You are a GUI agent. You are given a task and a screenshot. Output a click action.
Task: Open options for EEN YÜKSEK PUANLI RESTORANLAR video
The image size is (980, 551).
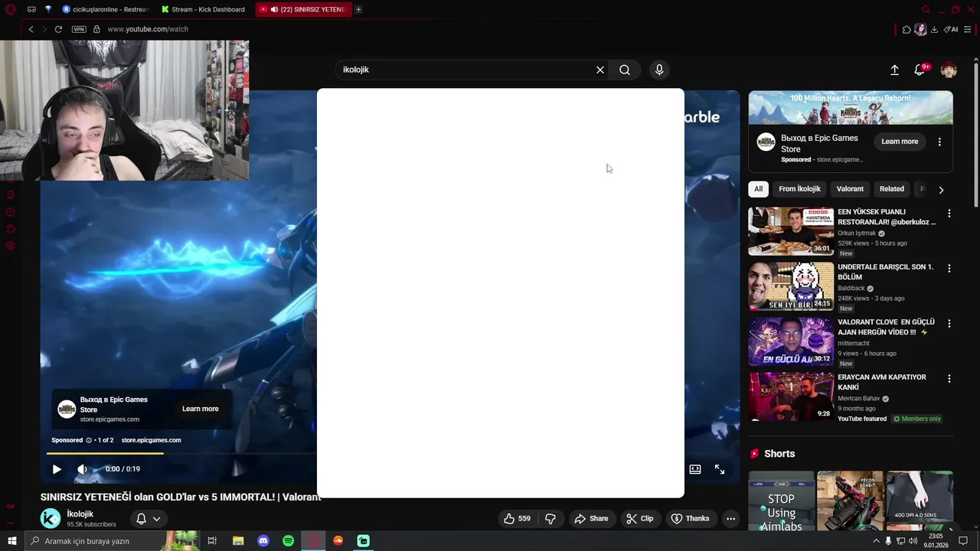(949, 214)
